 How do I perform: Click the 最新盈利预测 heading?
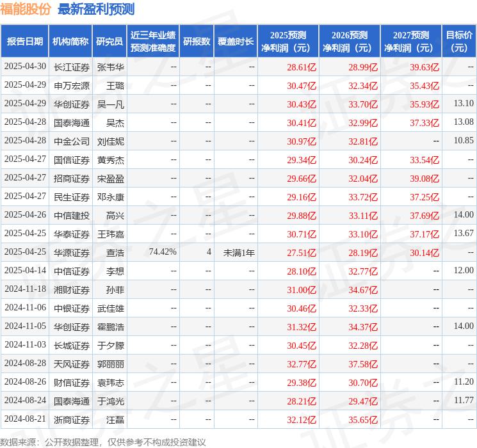coord(96,9)
